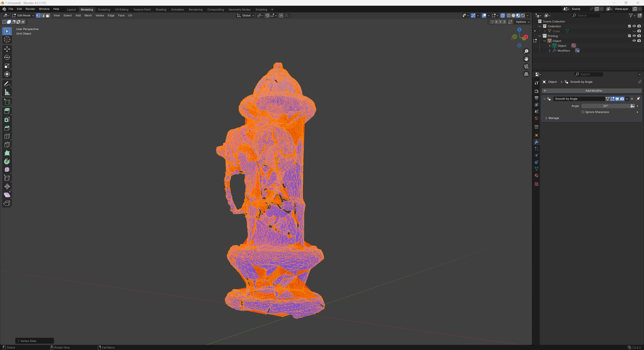Hide the Printing collection in viewport
The height and width of the screenshot is (350, 644).
coord(634,36)
